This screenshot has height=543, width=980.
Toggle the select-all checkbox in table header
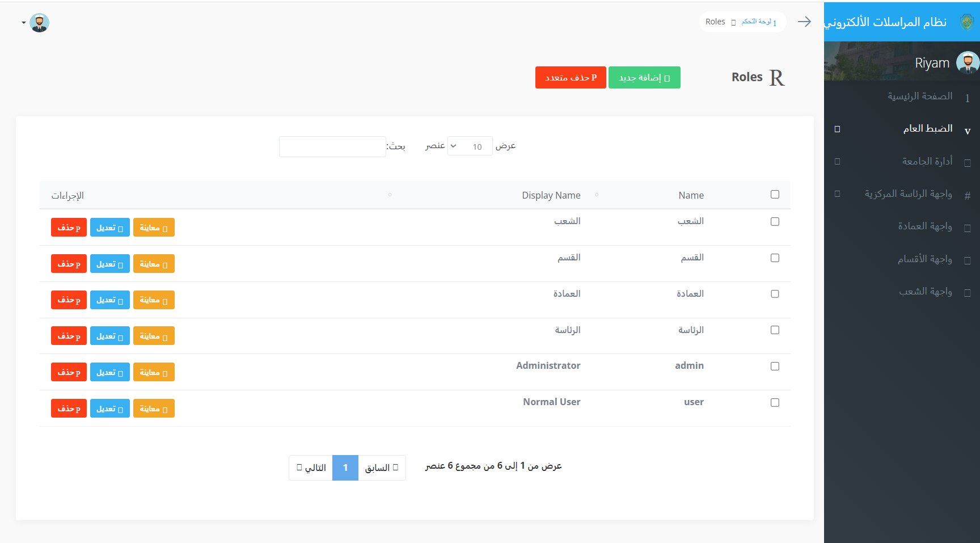tap(775, 195)
